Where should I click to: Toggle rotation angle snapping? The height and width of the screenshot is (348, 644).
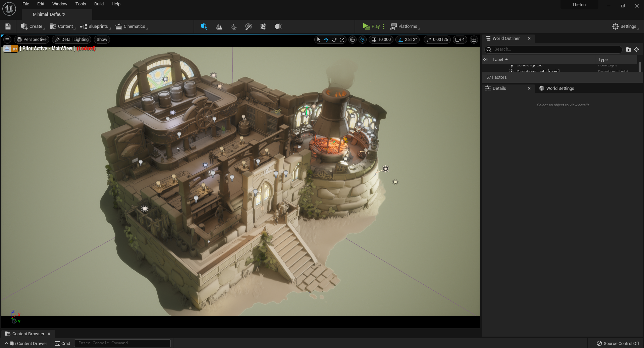tap(400, 40)
